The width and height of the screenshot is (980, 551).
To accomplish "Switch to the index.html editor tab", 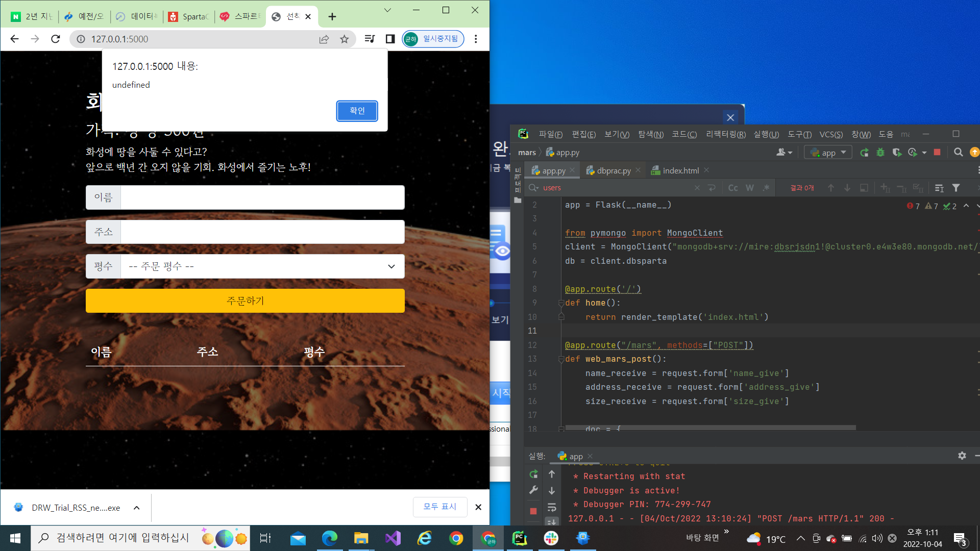I will 680,171.
